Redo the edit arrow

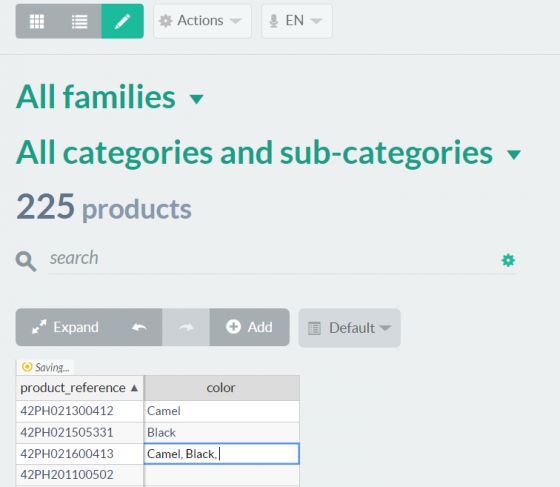click(186, 327)
